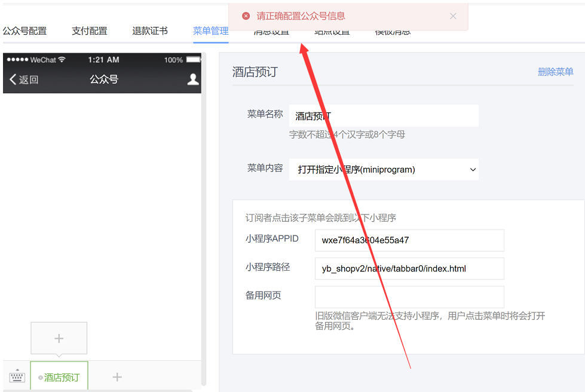Open the 退款证书 tab

click(x=150, y=31)
